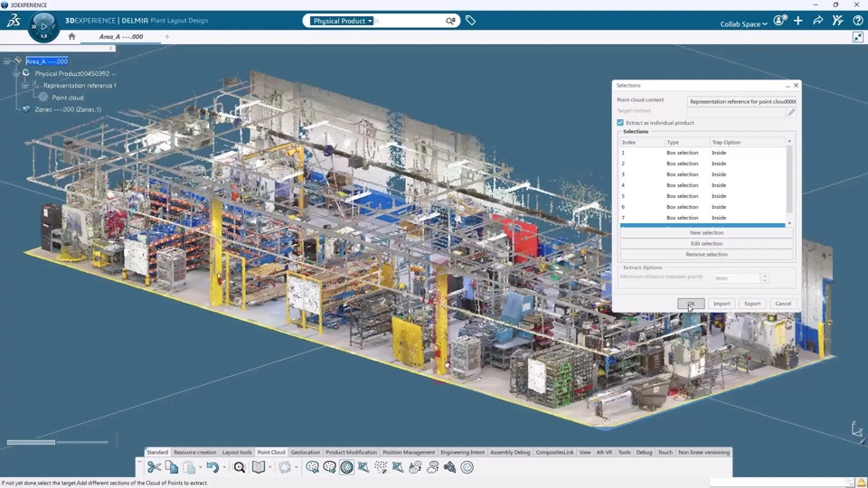Switch to the Layout tools tab
Viewport: 868px width, 488px height.
pos(237,452)
